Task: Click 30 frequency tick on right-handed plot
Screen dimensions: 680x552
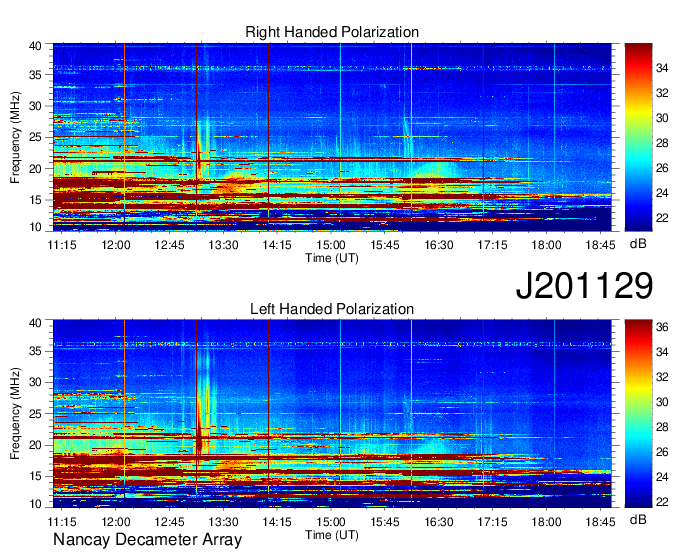Action: (x=35, y=106)
